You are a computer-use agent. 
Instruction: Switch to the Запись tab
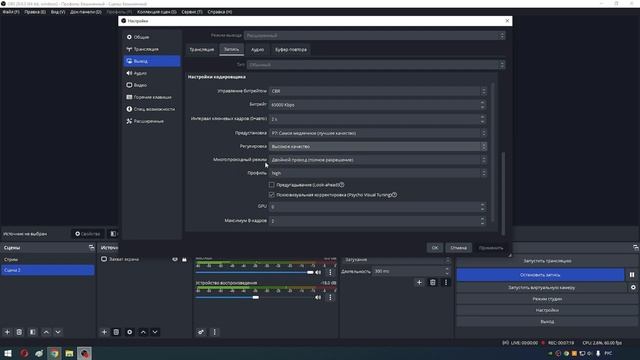coord(231,49)
